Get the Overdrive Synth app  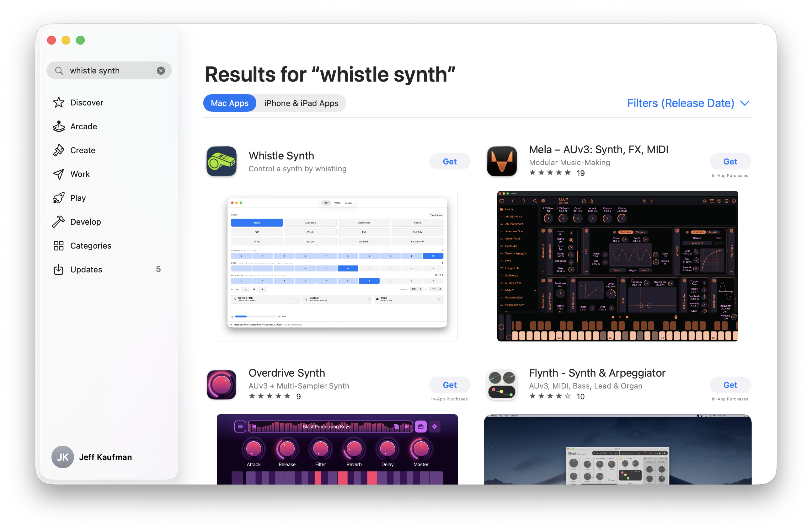(x=450, y=385)
